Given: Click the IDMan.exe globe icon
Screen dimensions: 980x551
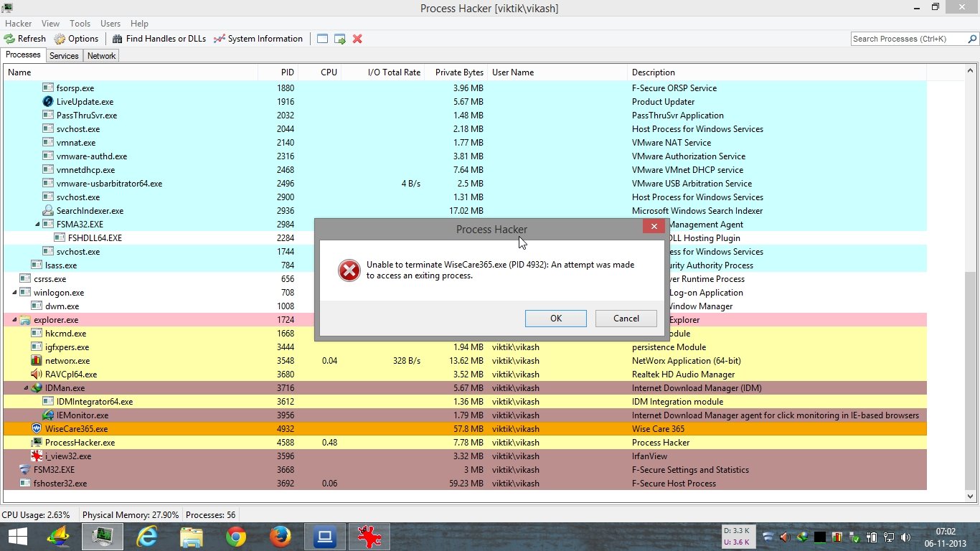Looking at the screenshot, I should click(37, 388).
